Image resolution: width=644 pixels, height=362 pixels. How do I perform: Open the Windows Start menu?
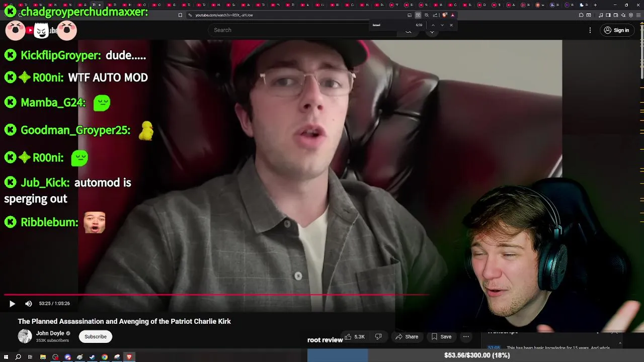(x=6, y=357)
